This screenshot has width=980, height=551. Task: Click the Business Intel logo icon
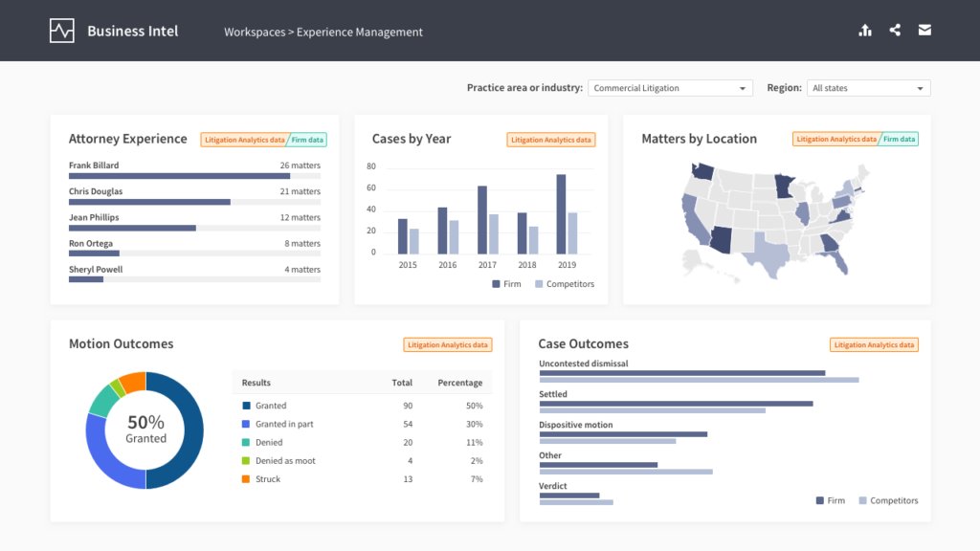60,30
